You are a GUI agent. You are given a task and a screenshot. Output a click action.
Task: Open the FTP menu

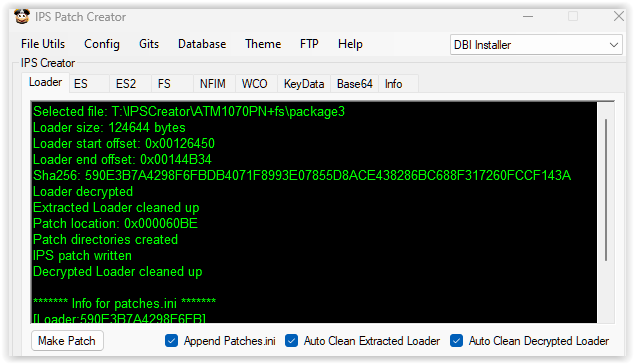coord(309,44)
